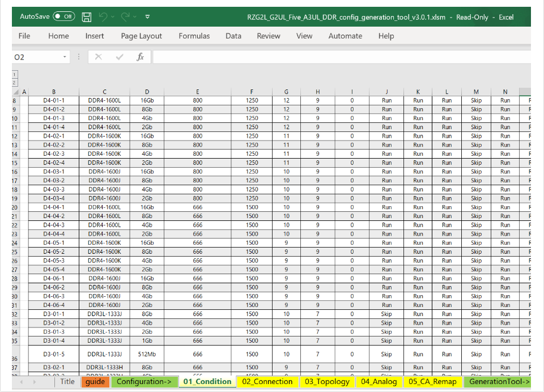Open the View ribbon tab
Viewport: 544px width, 392px height.
pyautogui.click(x=304, y=36)
